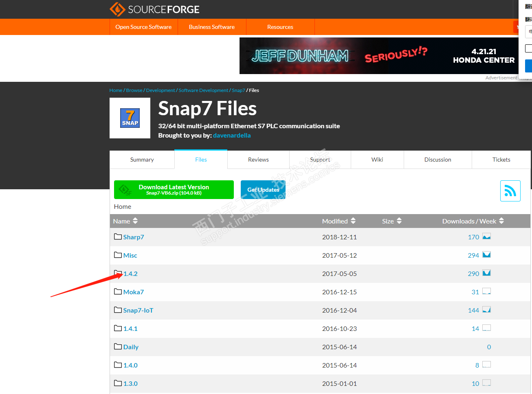Open the Moka7 folder link
Viewport: 532px width, 394px height.
[134, 292]
